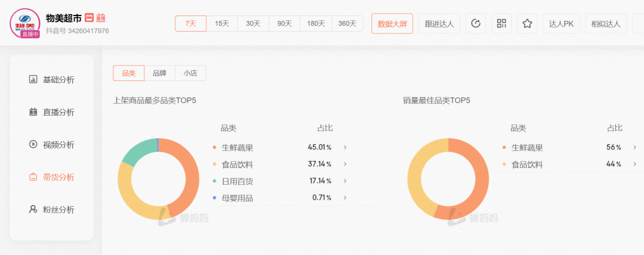
Task: Click the refresh data icon button
Action: (x=475, y=24)
